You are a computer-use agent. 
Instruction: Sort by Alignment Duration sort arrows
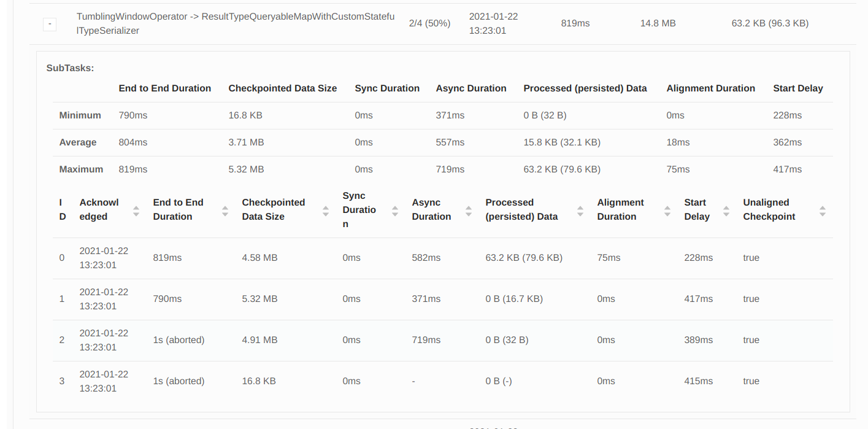(667, 211)
